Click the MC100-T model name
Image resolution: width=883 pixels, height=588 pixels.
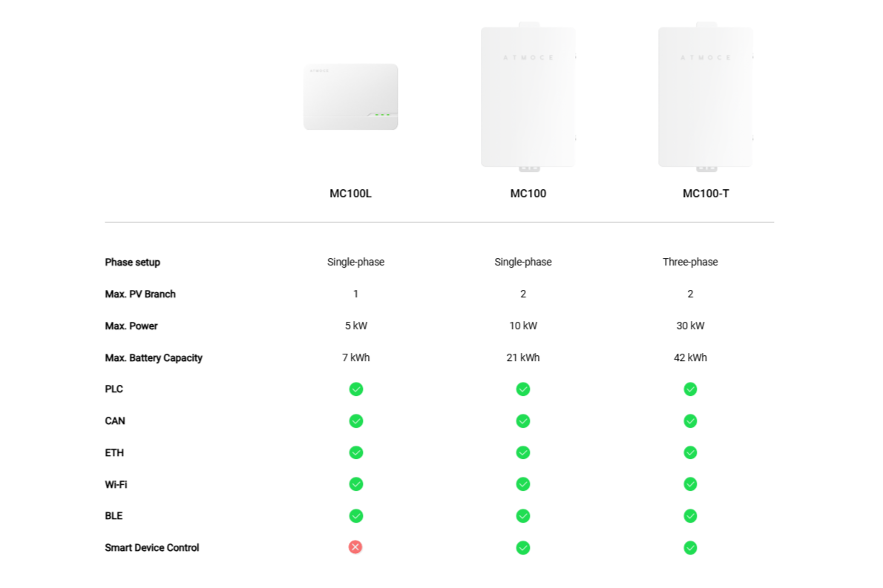click(705, 194)
